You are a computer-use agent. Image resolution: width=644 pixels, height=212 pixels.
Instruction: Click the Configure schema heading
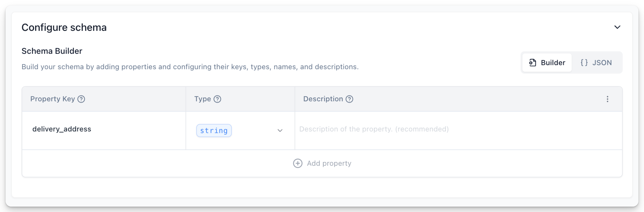point(64,27)
